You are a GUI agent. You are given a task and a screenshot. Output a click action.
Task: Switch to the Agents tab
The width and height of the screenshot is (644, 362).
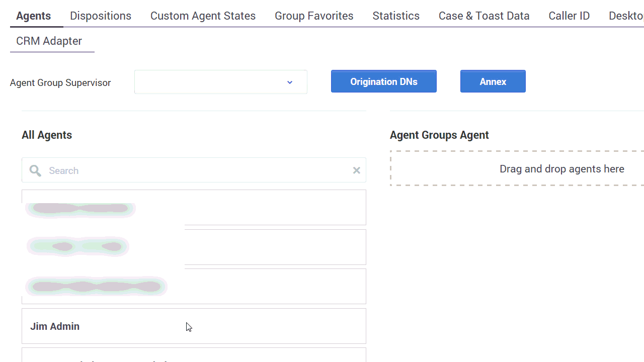tap(33, 16)
